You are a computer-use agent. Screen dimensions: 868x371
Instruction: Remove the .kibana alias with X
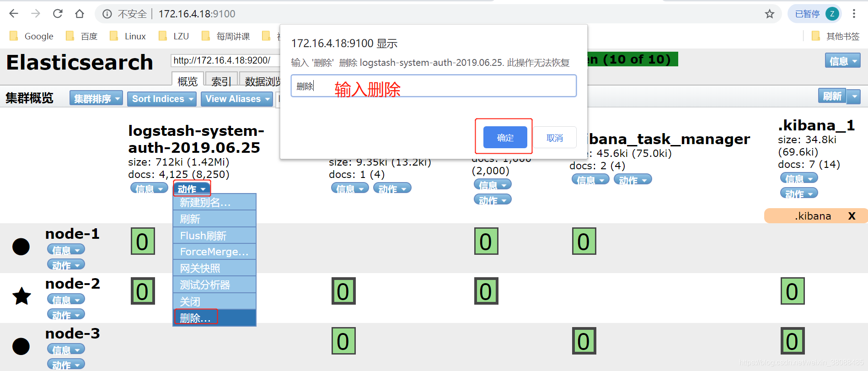point(852,216)
